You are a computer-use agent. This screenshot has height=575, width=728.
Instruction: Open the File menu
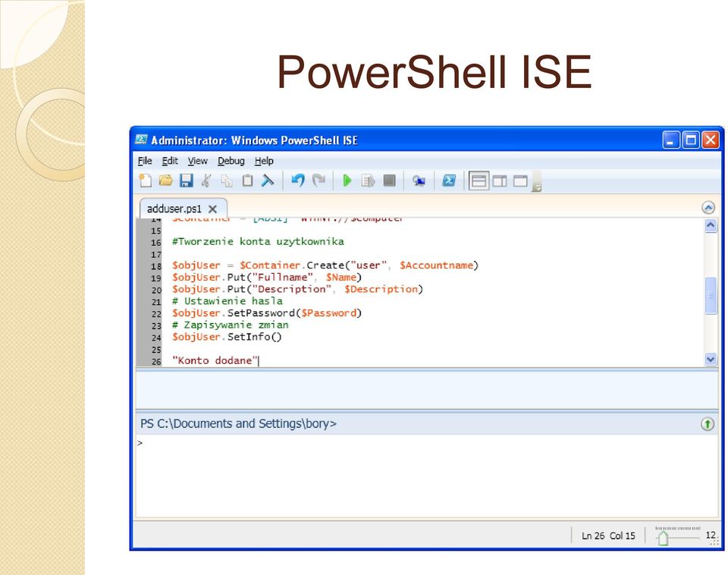click(x=145, y=161)
